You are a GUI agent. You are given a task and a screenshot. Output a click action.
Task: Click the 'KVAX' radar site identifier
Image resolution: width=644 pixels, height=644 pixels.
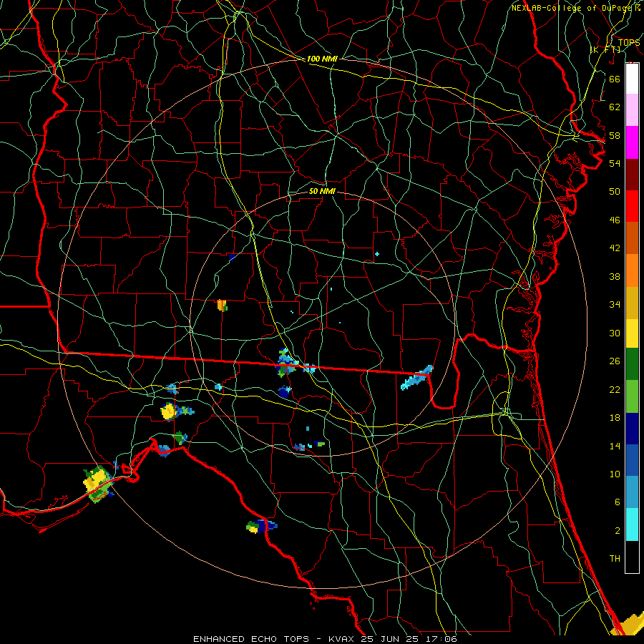[343, 639]
